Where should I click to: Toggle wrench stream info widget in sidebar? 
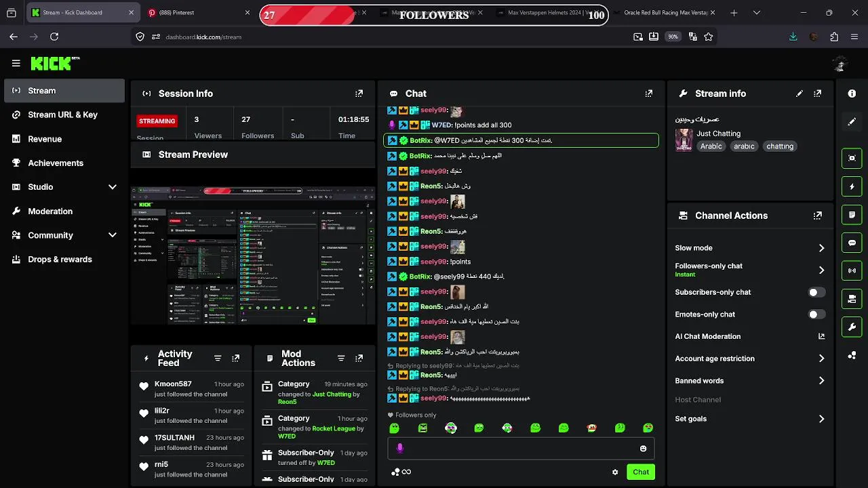[x=852, y=327]
